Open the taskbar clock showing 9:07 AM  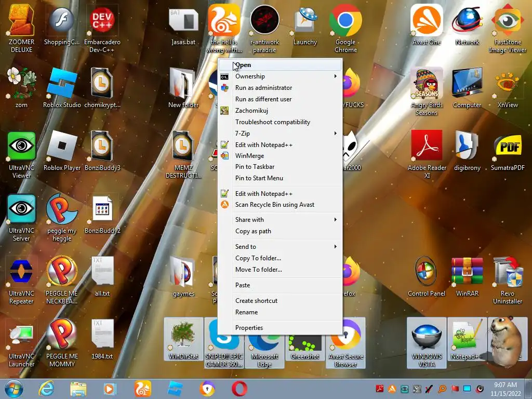click(506, 389)
